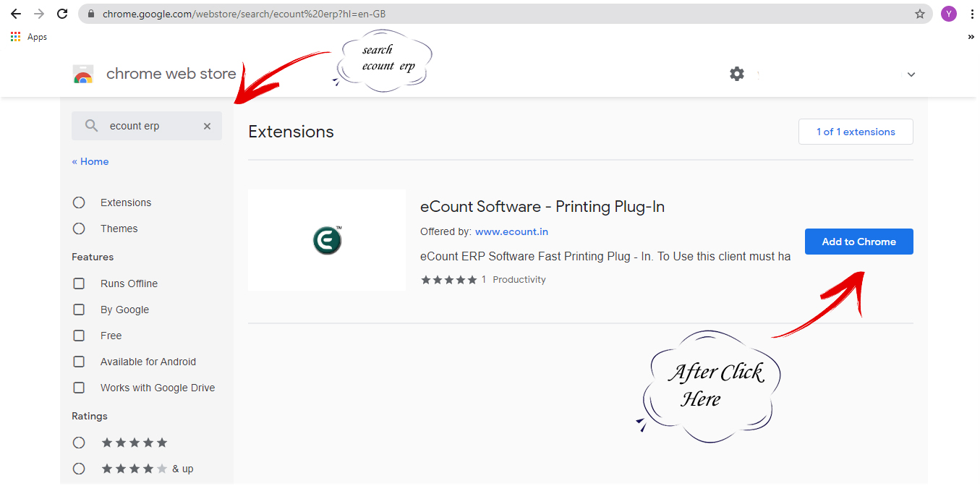Bookmark this page with the star icon
980x486 pixels.
click(x=920, y=14)
